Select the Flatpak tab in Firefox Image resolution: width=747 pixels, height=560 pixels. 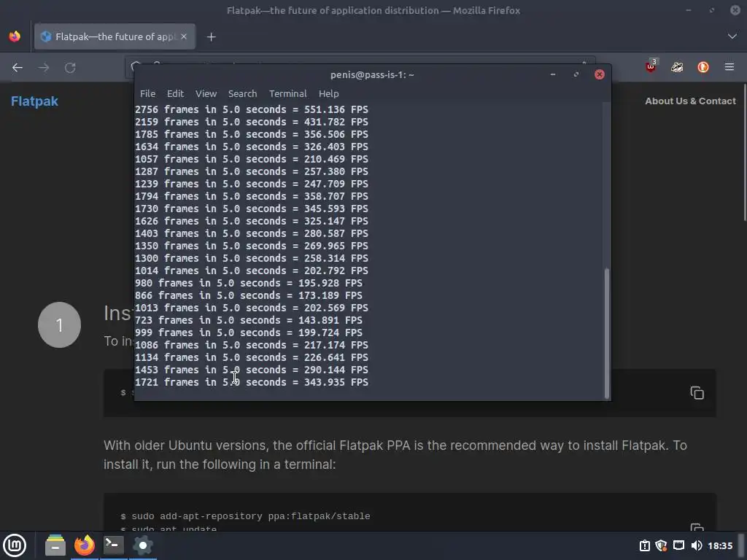click(115, 36)
